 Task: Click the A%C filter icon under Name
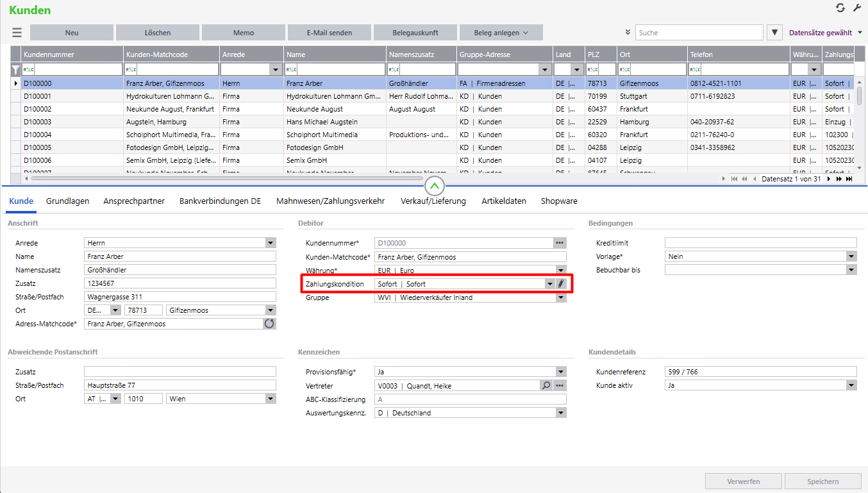tap(291, 69)
